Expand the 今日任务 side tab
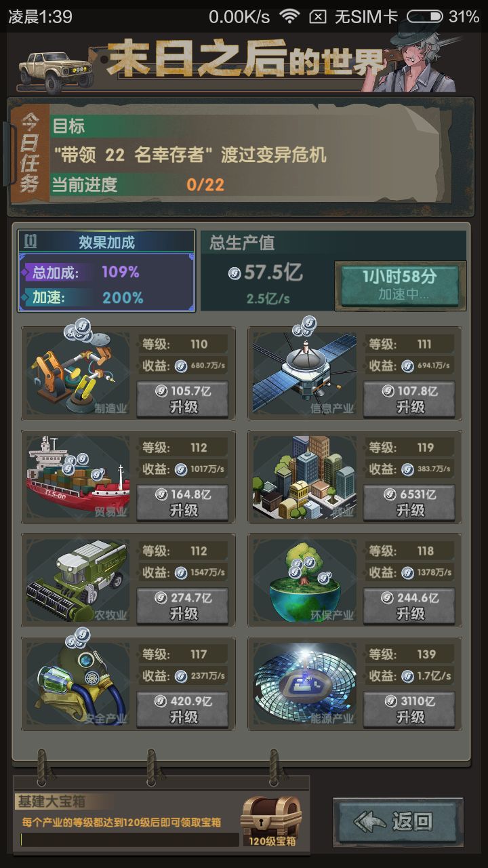This screenshot has height=868, width=488. (x=28, y=153)
